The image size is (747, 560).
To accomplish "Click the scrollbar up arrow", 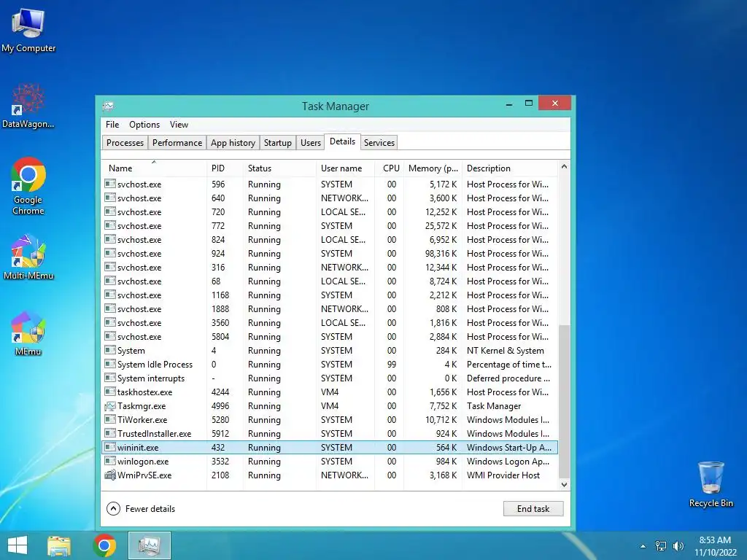I will coord(564,167).
